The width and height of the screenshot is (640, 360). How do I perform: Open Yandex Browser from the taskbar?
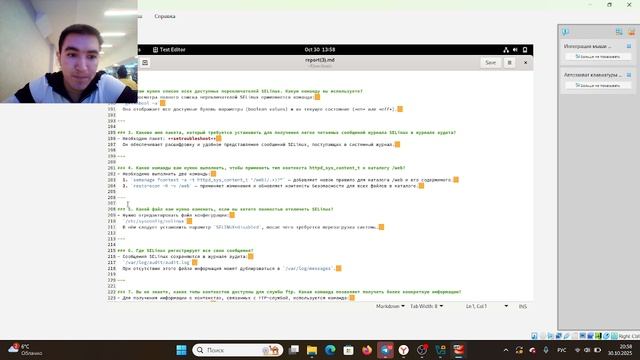[404, 350]
